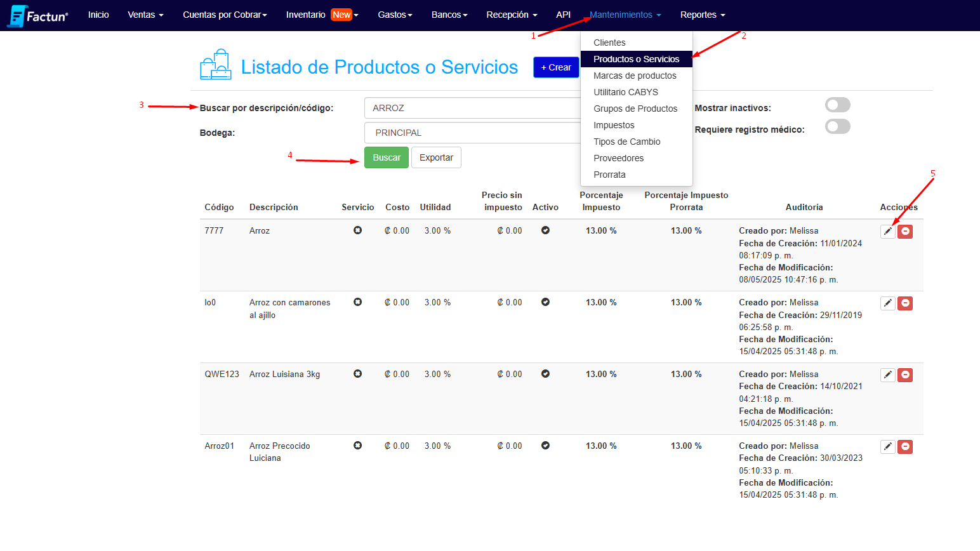The width and height of the screenshot is (980, 551).
Task: Open the Ventas dropdown menu
Action: [145, 15]
